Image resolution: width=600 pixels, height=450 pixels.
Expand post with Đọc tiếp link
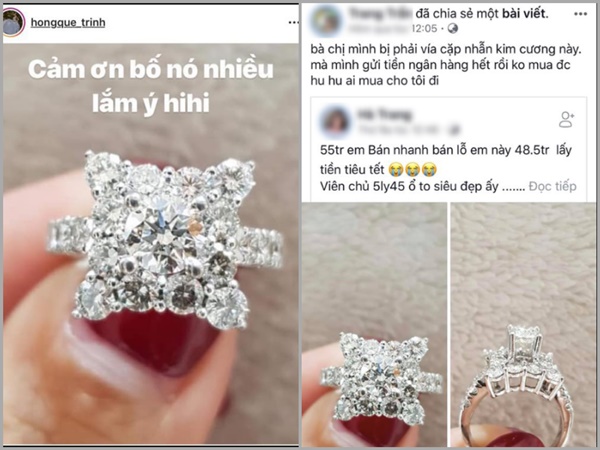tap(552, 186)
